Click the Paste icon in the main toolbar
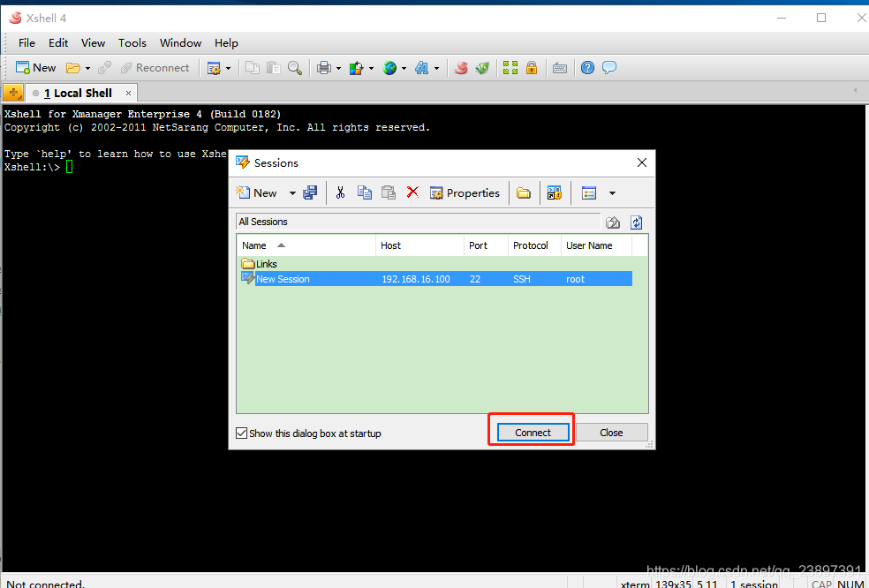Image resolution: width=869 pixels, height=588 pixels. click(x=273, y=68)
